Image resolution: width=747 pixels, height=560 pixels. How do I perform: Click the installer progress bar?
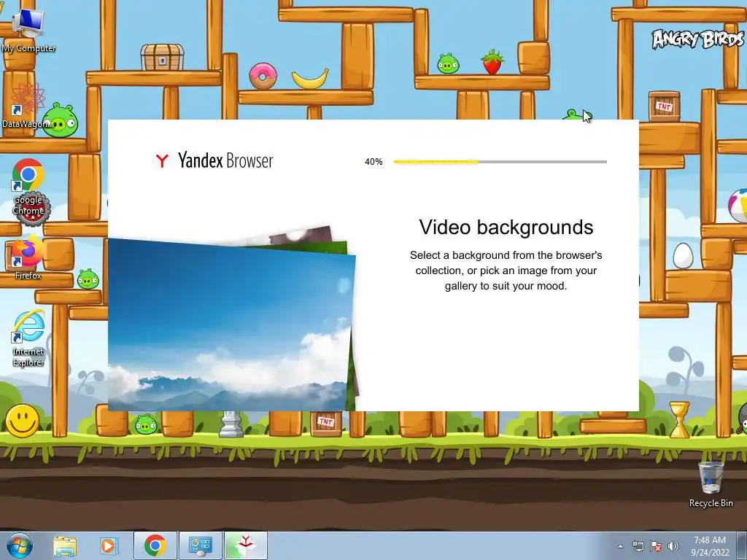tap(500, 162)
